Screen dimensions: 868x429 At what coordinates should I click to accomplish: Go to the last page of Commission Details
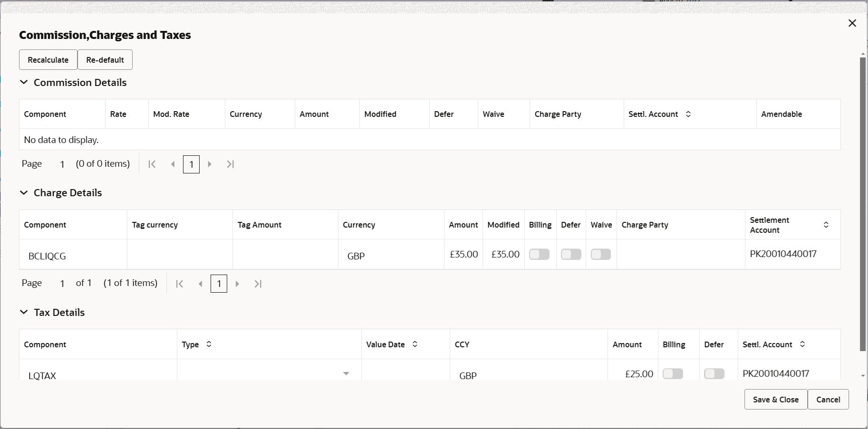click(231, 164)
